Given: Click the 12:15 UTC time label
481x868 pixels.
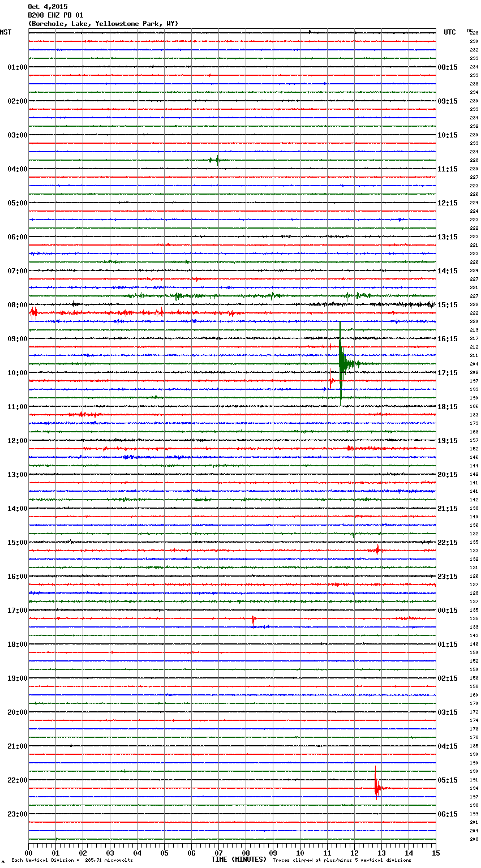Looking at the screenshot, I should tap(448, 203).
